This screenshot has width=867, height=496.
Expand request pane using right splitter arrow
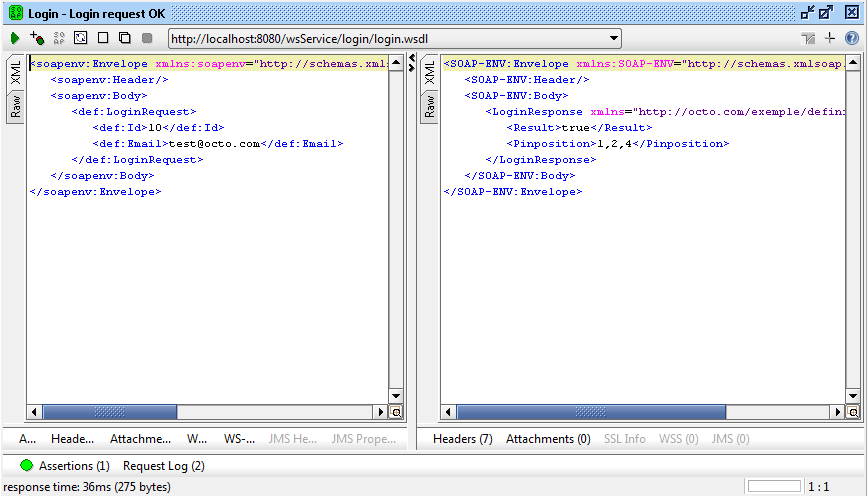click(x=411, y=69)
